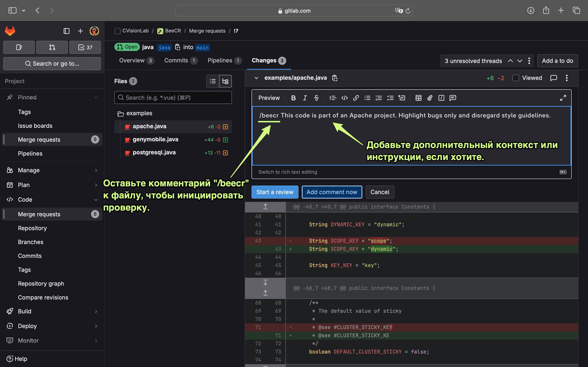The height and width of the screenshot is (367, 588).
Task: Insert code using the code icon
Action: 344,98
